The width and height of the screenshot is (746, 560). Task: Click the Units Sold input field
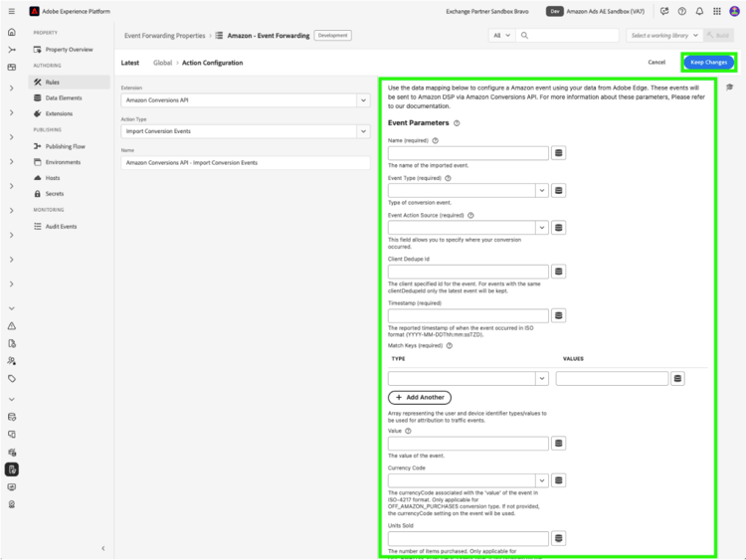[468, 538]
